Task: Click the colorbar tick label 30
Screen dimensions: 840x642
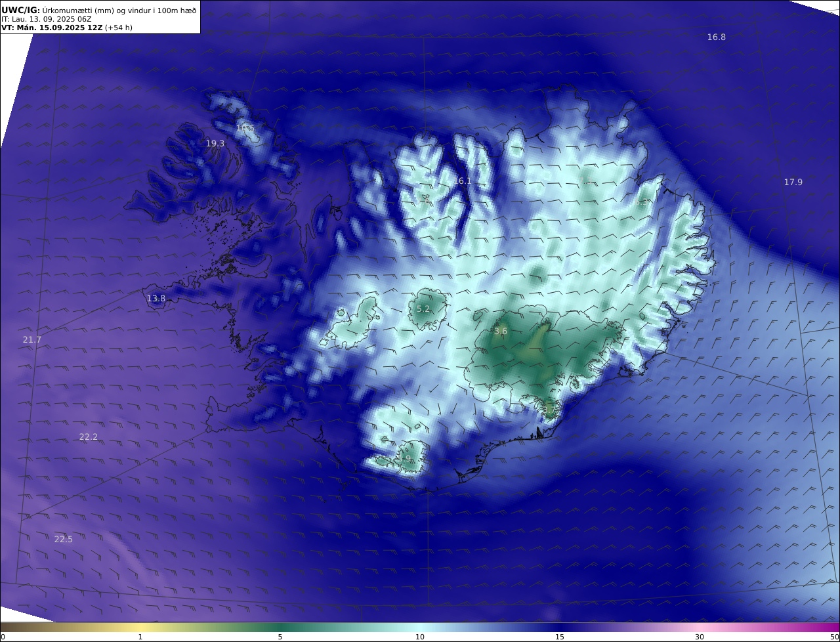Action: pyautogui.click(x=700, y=637)
